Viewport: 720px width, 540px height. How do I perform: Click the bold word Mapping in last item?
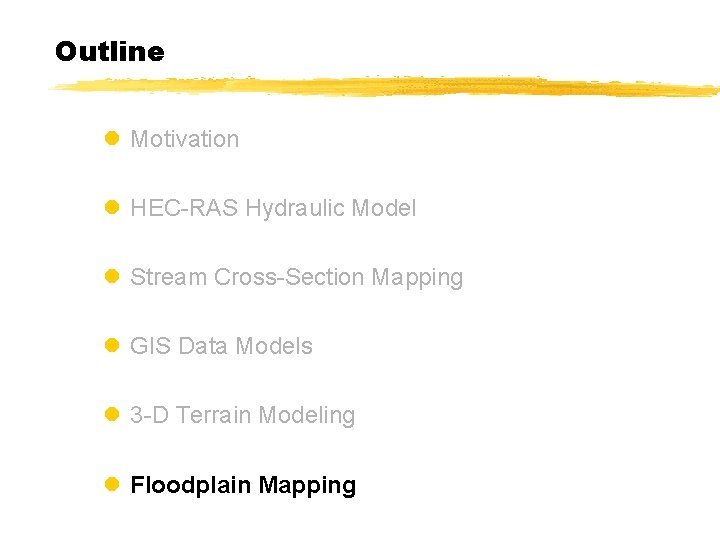click(307, 486)
